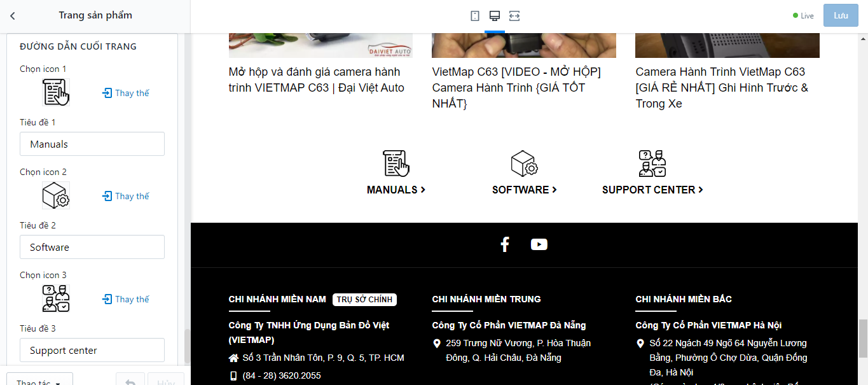Click the undo arrow button

pos(130,380)
